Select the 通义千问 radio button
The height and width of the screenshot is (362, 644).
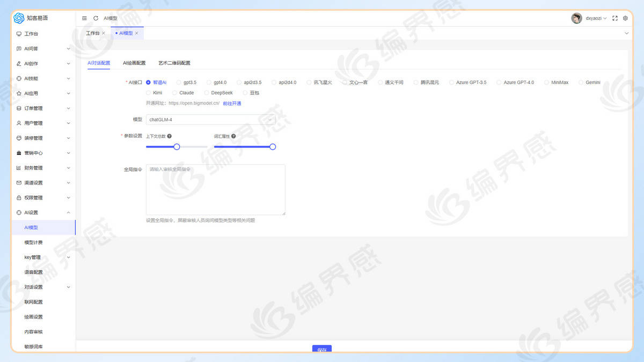point(380,83)
